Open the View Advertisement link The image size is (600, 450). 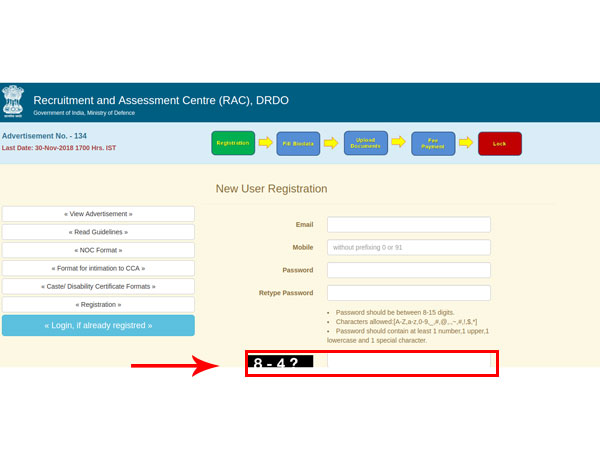[98, 214]
